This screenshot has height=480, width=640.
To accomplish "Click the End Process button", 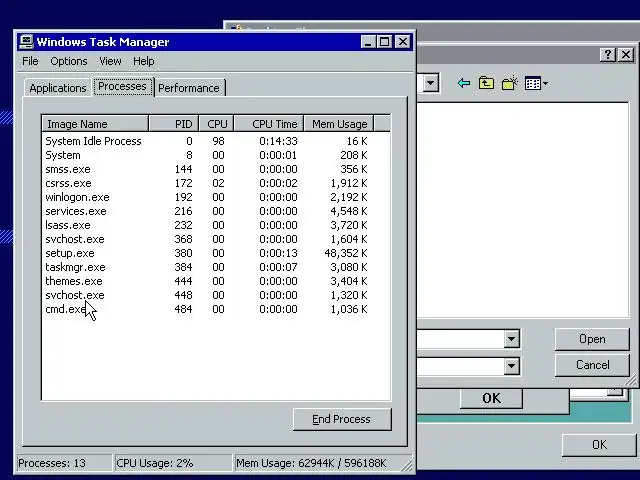I will point(342,419).
